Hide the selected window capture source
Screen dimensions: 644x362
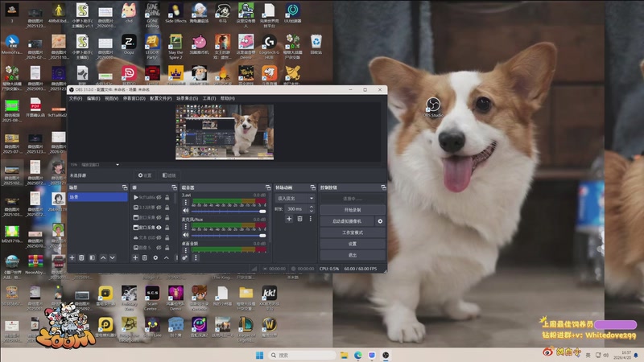point(159,228)
